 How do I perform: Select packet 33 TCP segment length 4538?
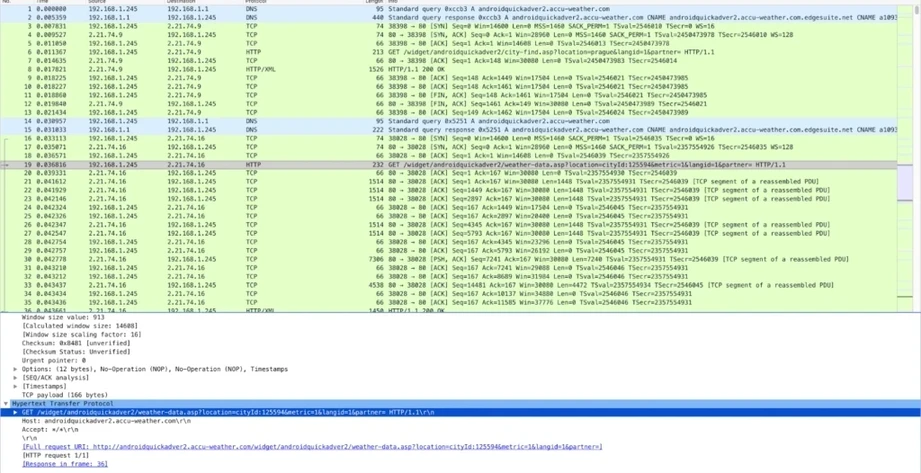449,286
